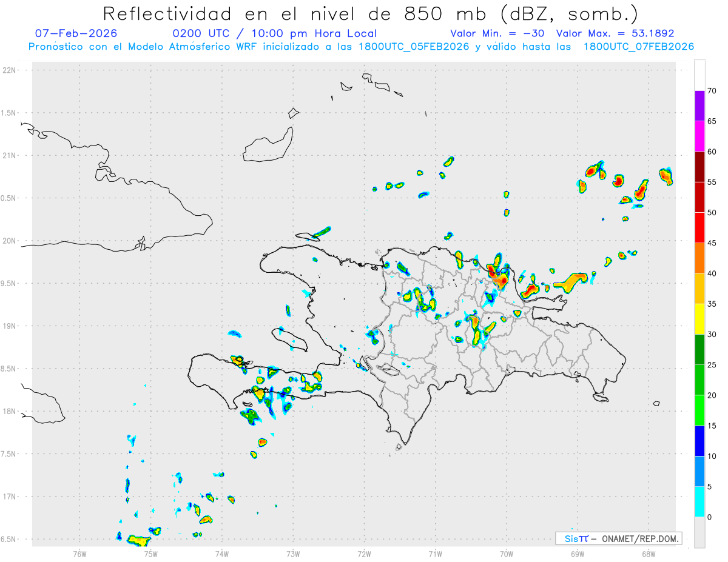728x562 pixels.
Task: Pick the yellow 30–35 dBZ colorbar segment
Action: tap(699, 319)
